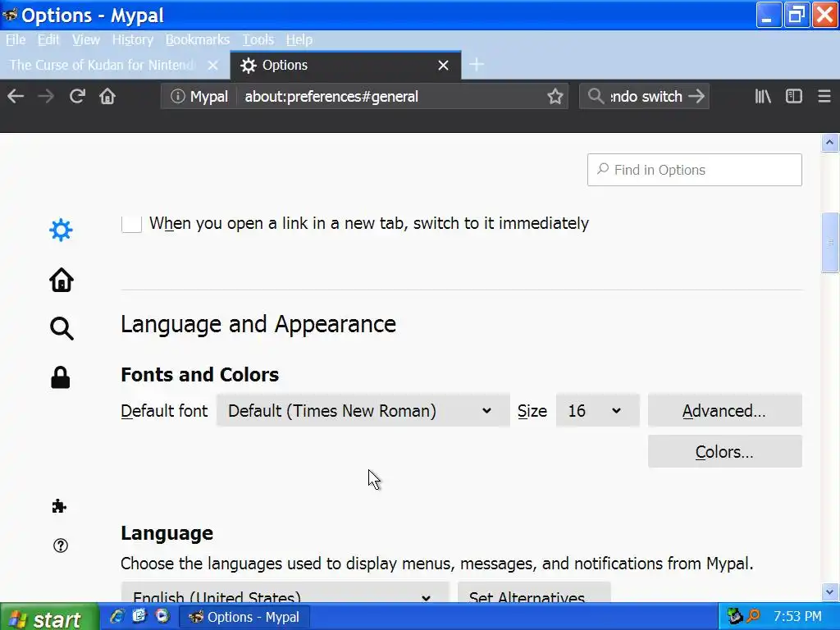Click the search magnifier in search bar
Image resolution: width=840 pixels, height=630 pixels.
click(596, 97)
